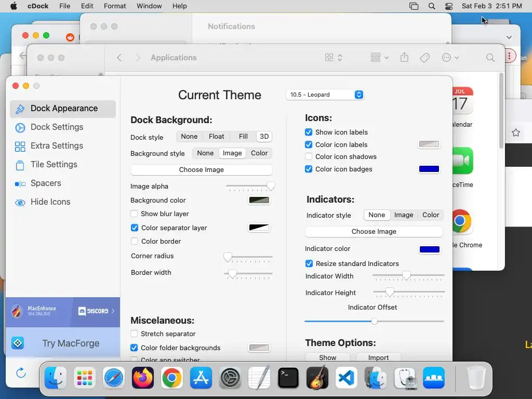Open the Format menu
The image size is (532, 399).
(115, 6)
